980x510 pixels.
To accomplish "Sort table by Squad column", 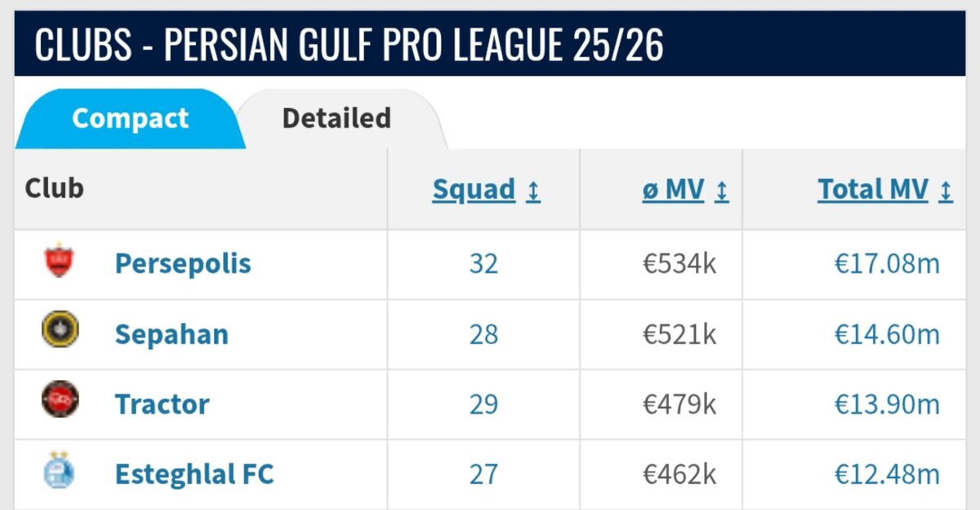I will tap(474, 190).
